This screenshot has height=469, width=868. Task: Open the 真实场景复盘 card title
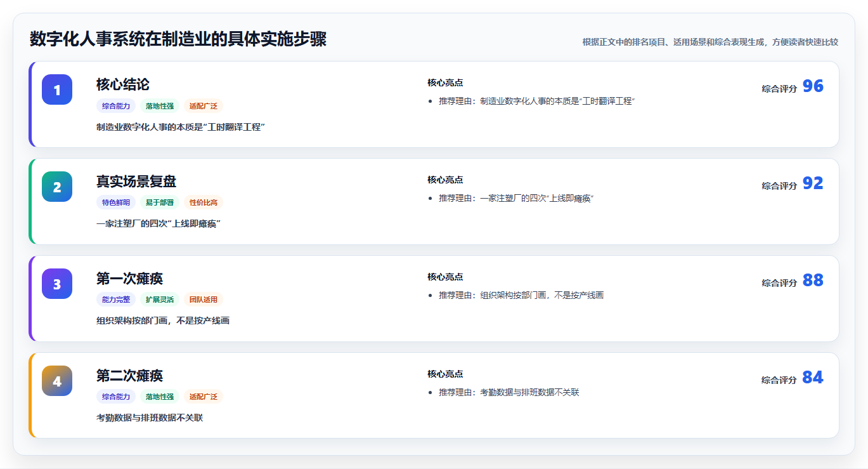[136, 182]
